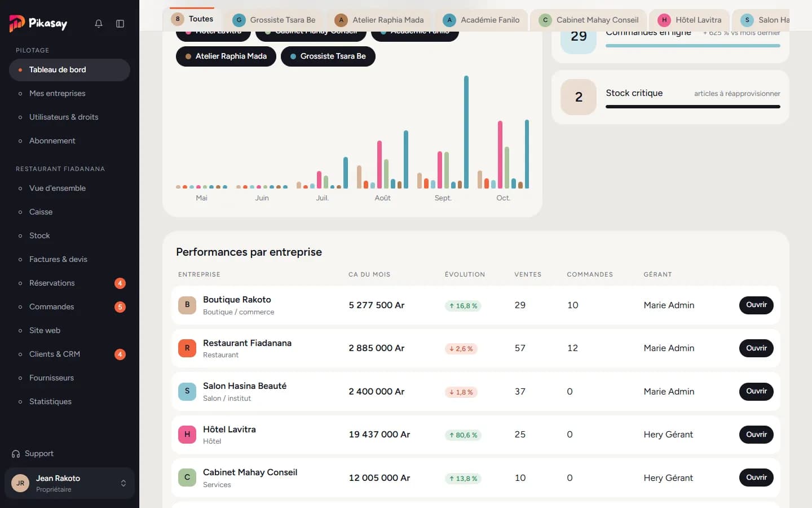The image size is (812, 508).
Task: Click the Stock critique progress bar
Action: click(693, 107)
